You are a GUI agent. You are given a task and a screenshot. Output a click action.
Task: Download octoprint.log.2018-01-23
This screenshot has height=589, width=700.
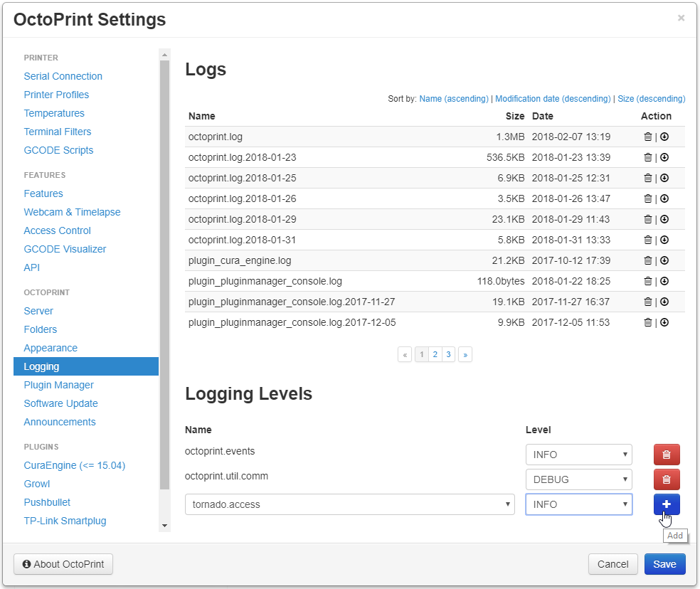click(664, 157)
